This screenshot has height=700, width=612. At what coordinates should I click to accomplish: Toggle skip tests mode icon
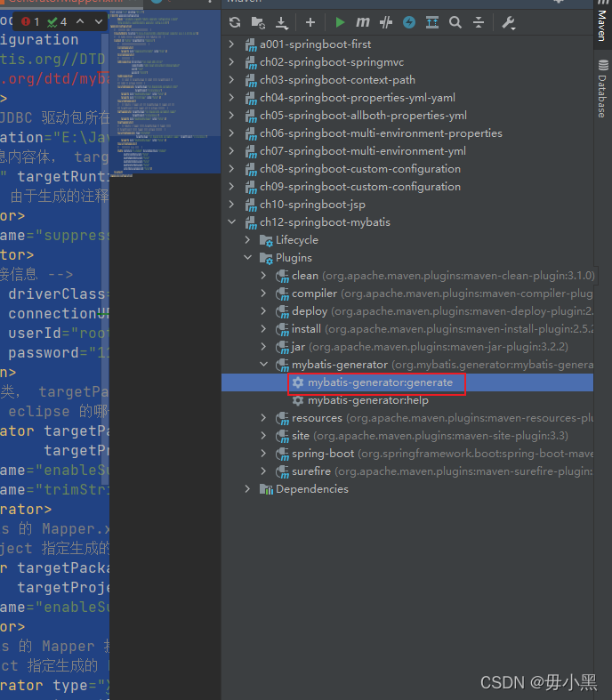point(386,22)
